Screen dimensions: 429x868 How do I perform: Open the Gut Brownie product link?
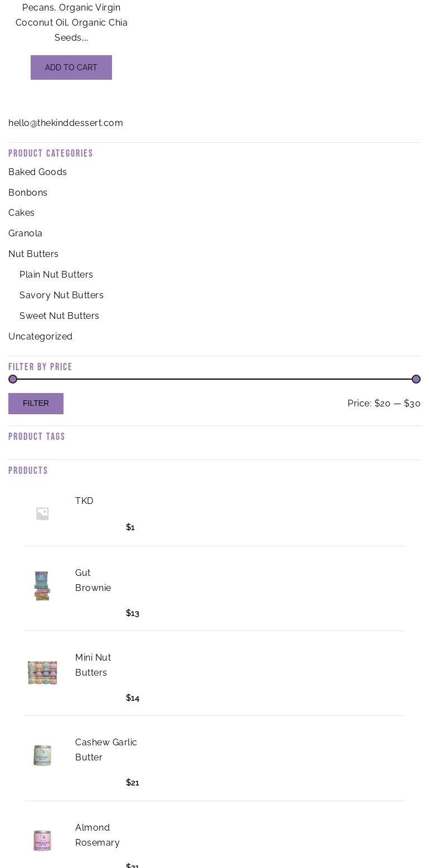pyautogui.click(x=93, y=580)
